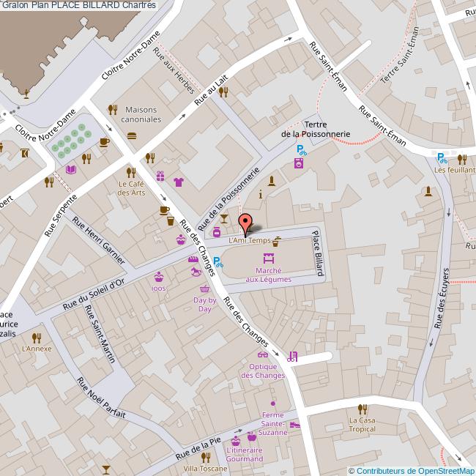Image resolution: width=476 pixels, height=476 pixels.
Task: Select the cocktail bar icon on Rue de la Poissonnerie
Action: click(x=223, y=219)
